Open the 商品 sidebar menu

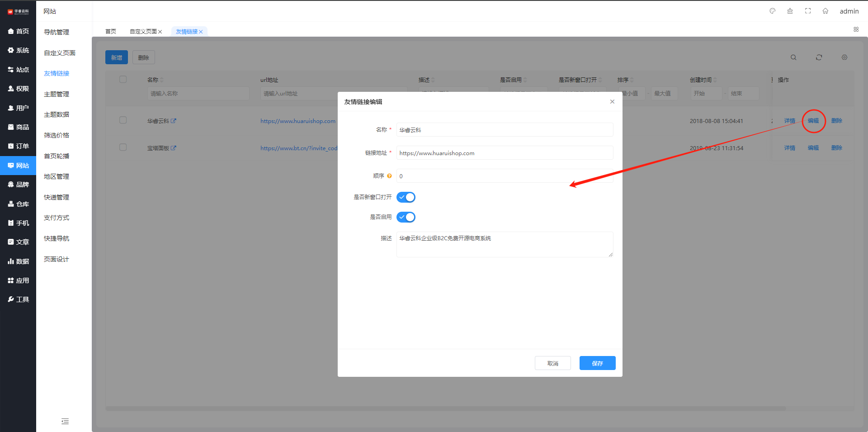pyautogui.click(x=18, y=127)
